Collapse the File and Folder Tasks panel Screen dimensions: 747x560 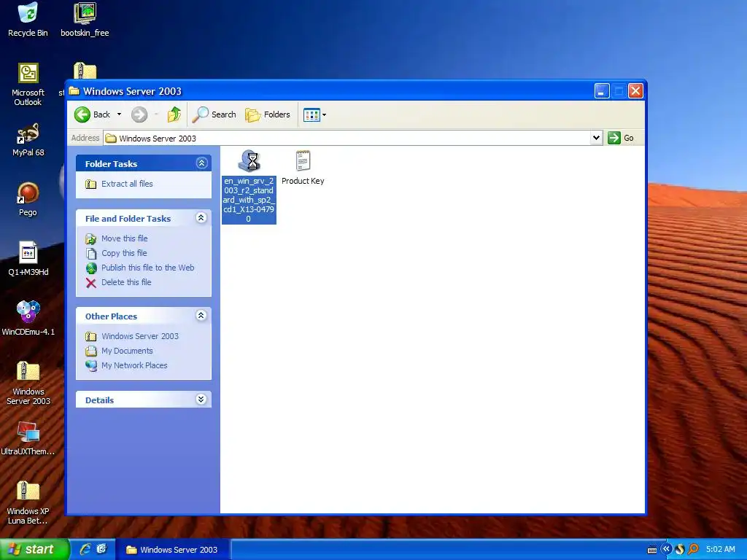201,217
